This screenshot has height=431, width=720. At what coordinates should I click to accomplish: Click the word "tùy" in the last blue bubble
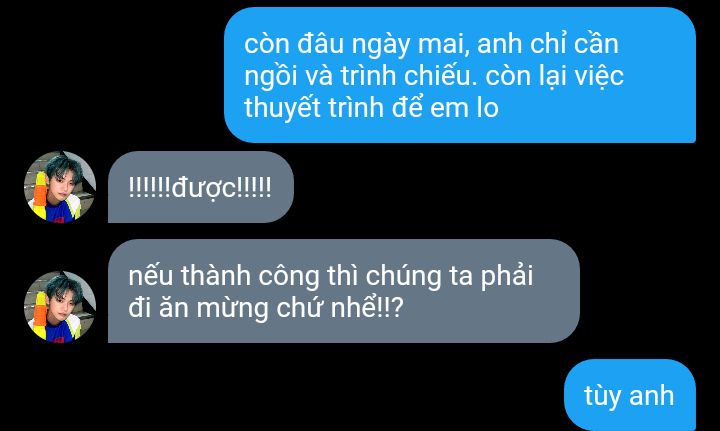[x=604, y=396]
